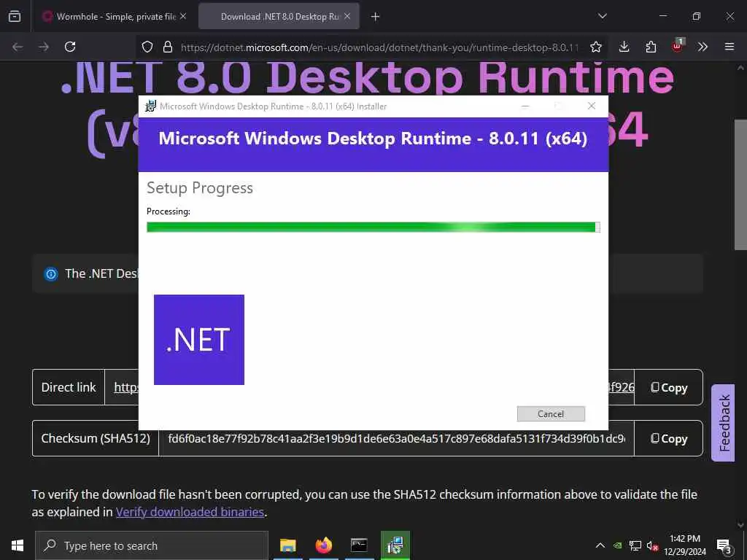Select the SHA512 checksum text value
Screen dimensions: 747x560
pyautogui.click(x=396, y=438)
